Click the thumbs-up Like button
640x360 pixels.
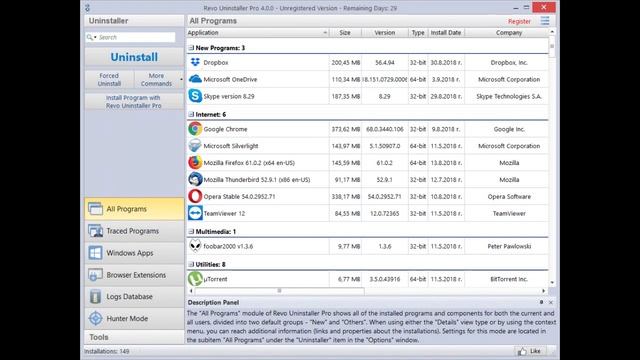coord(529,351)
